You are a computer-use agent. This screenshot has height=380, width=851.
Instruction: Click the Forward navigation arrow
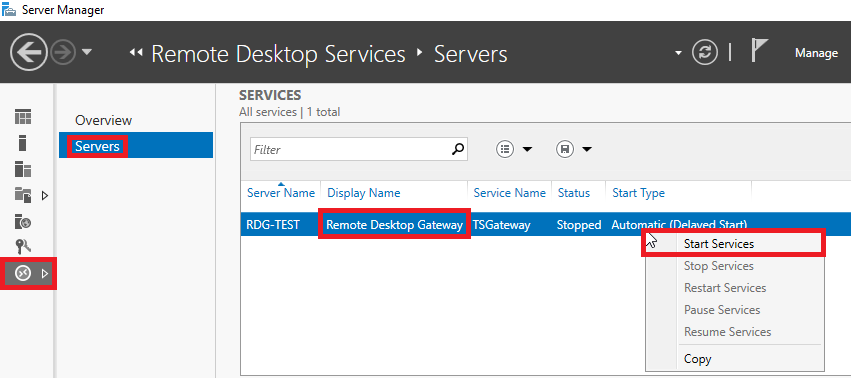(x=64, y=53)
